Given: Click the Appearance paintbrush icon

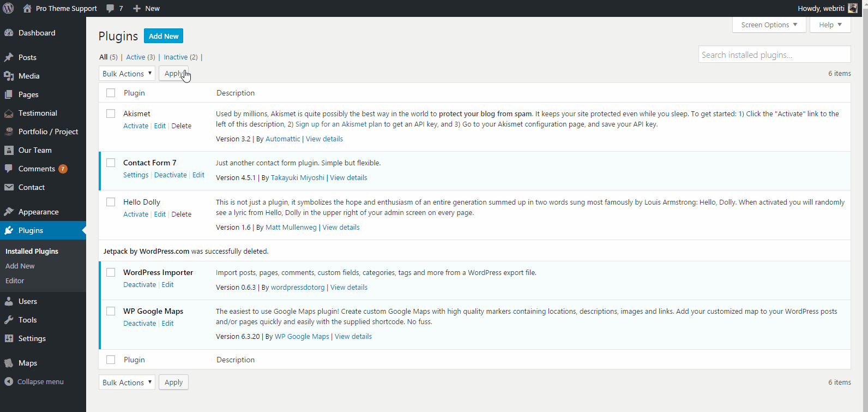Looking at the screenshot, I should [x=9, y=212].
